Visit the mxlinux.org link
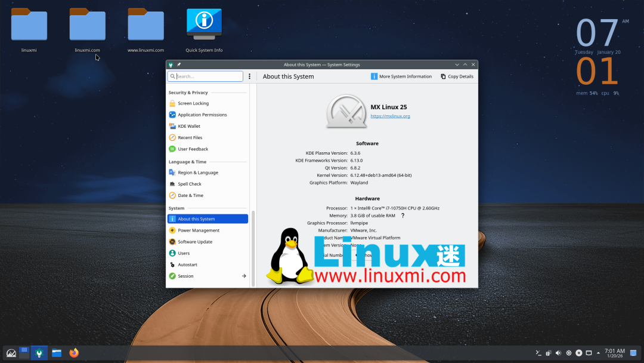This screenshot has height=363, width=644. point(390,116)
